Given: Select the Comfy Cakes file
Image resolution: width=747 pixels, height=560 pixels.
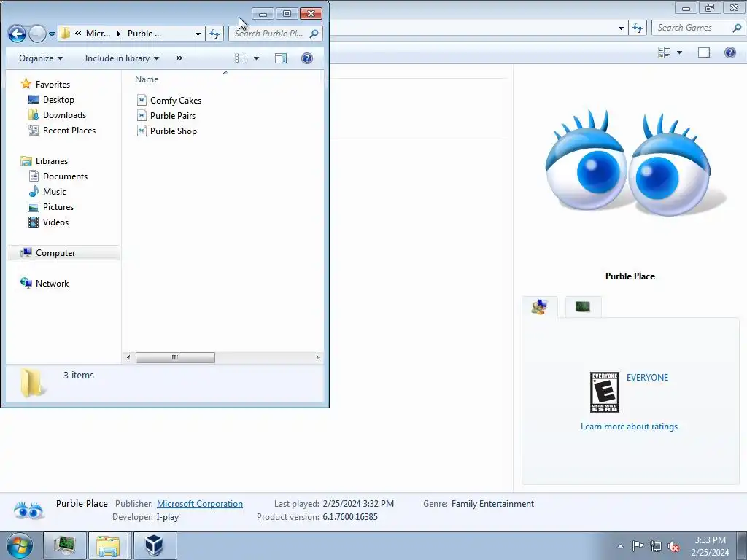Looking at the screenshot, I should 175,101.
